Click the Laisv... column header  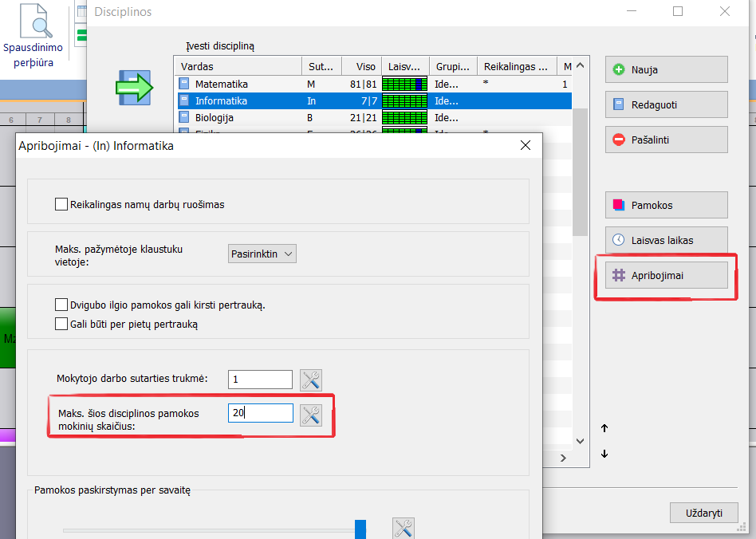pos(405,66)
